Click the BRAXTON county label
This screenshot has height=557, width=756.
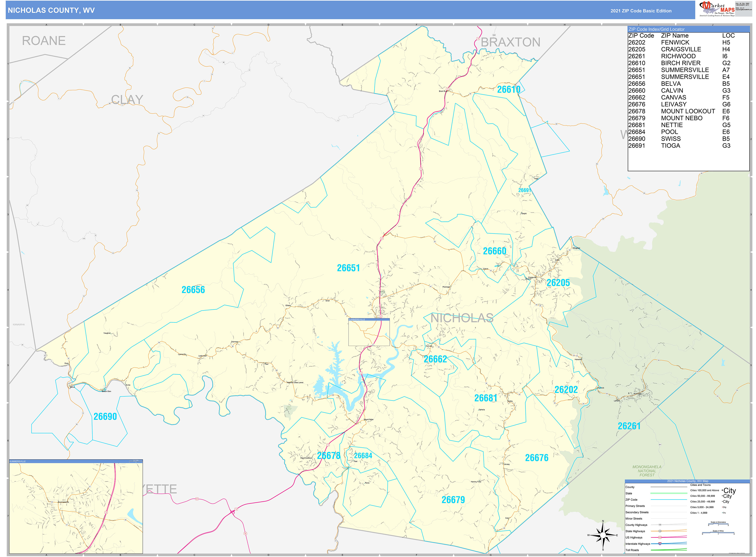tap(510, 42)
